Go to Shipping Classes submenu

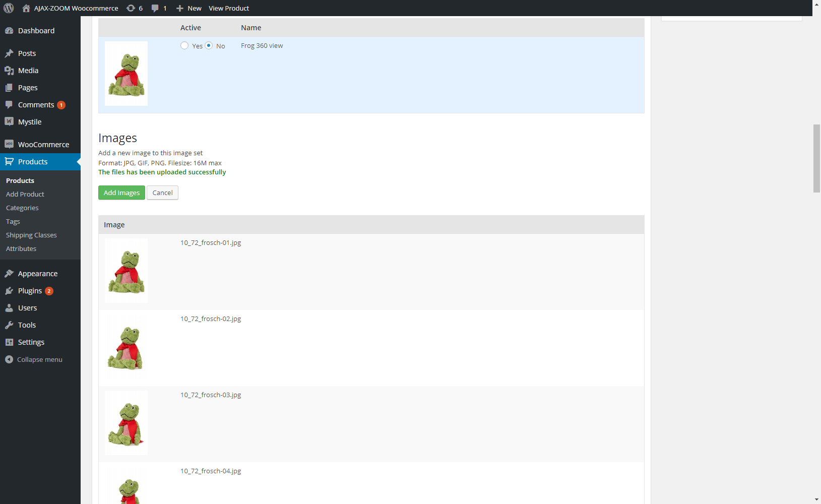click(x=31, y=235)
